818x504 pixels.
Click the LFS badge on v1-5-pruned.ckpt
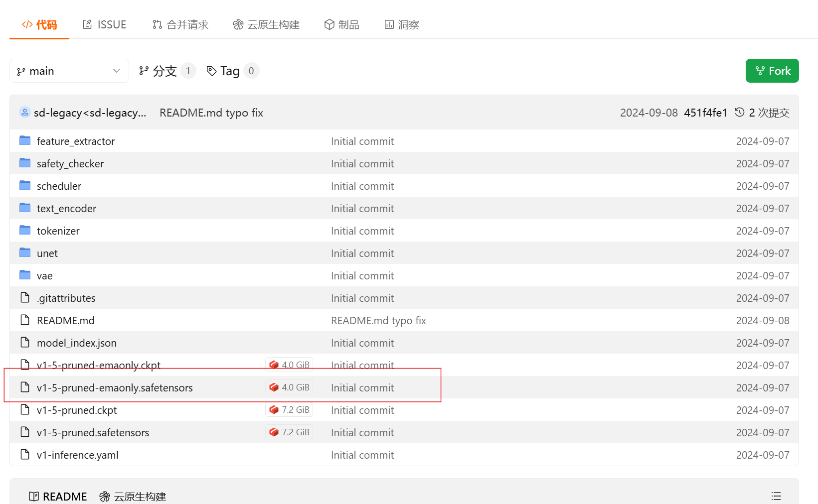[289, 409]
